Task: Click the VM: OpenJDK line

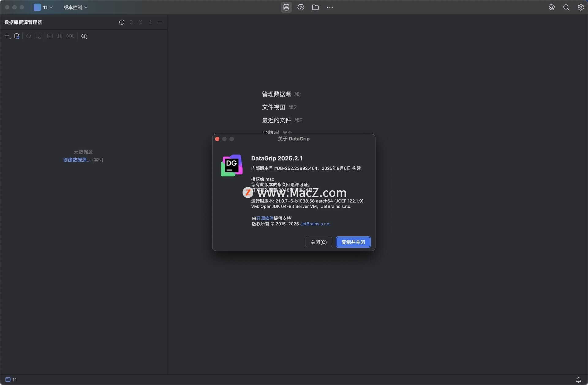Action: pyautogui.click(x=301, y=207)
